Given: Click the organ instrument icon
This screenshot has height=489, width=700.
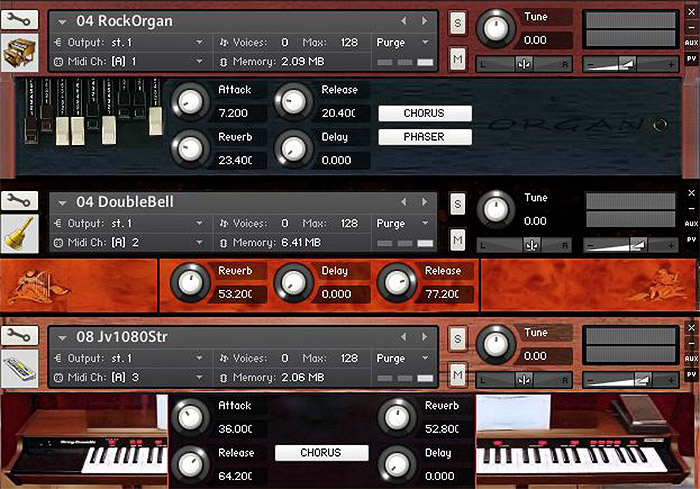Looking at the screenshot, I should (x=21, y=53).
